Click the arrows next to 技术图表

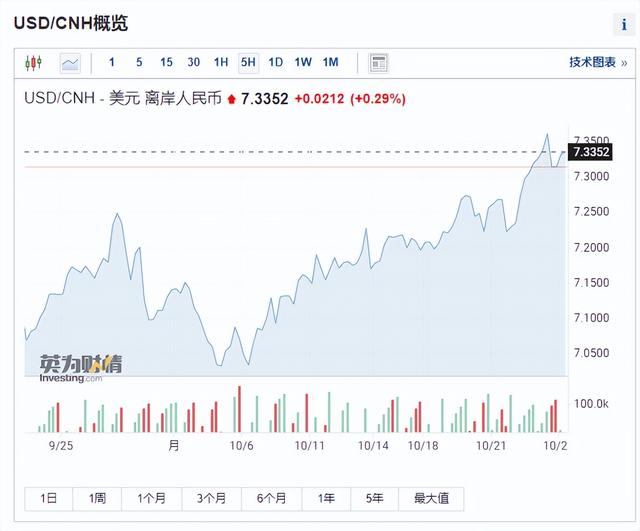pos(625,62)
